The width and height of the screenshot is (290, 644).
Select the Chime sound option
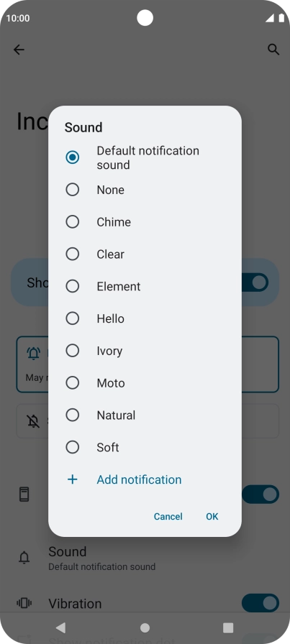pyautogui.click(x=145, y=222)
